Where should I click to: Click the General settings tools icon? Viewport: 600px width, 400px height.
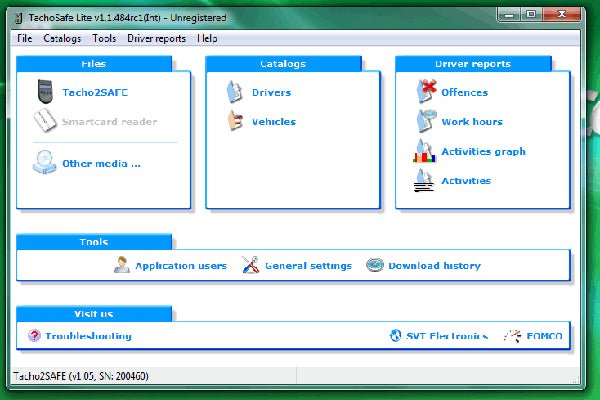click(x=250, y=266)
